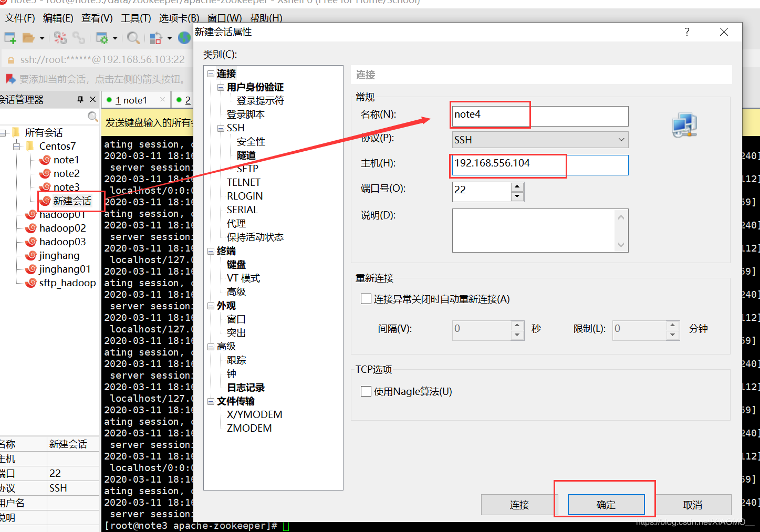The width and height of the screenshot is (760, 532).
Task: Open the 编辑(E) menu
Action: pos(58,18)
